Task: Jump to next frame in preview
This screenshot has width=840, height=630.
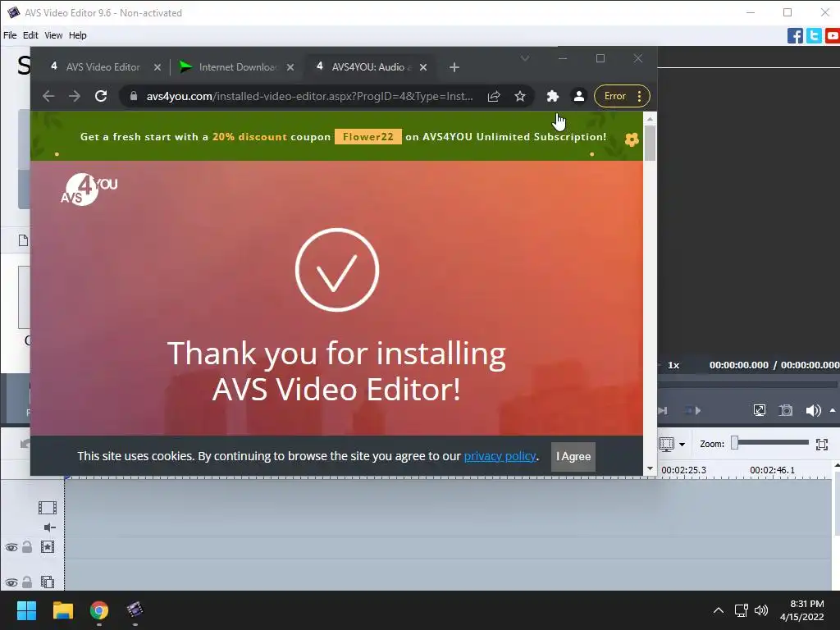Action: pyautogui.click(x=663, y=410)
